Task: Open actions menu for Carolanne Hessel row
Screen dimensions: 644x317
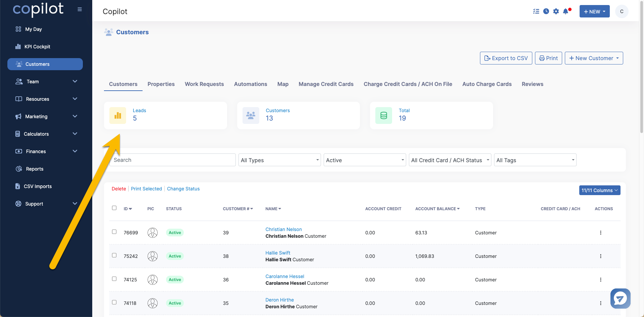Action: coord(600,280)
